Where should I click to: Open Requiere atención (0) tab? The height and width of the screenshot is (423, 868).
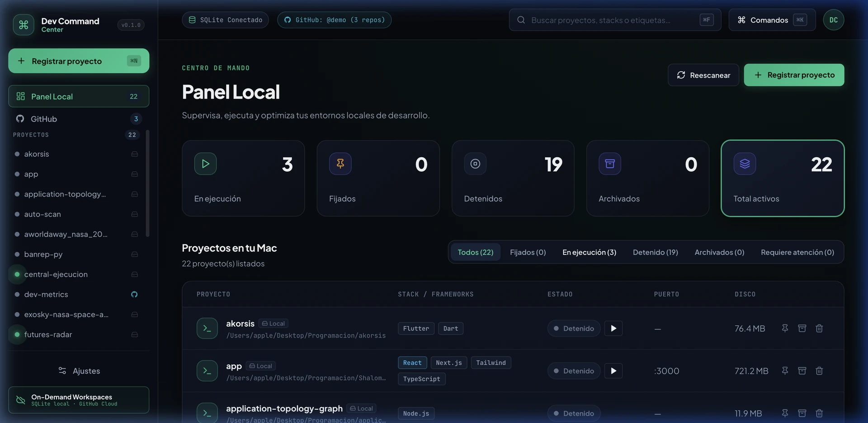point(797,252)
